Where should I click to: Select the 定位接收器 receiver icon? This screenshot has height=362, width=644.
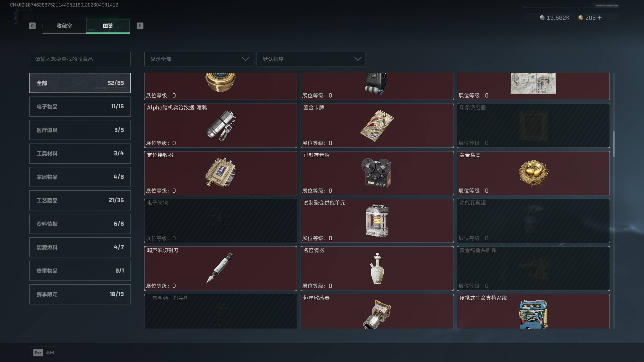pyautogui.click(x=221, y=173)
